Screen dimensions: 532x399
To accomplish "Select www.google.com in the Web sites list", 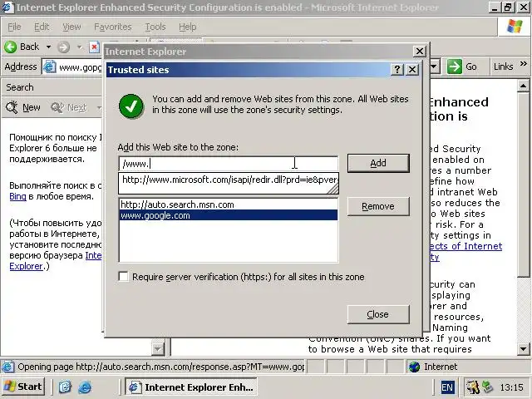I will click(x=229, y=215).
